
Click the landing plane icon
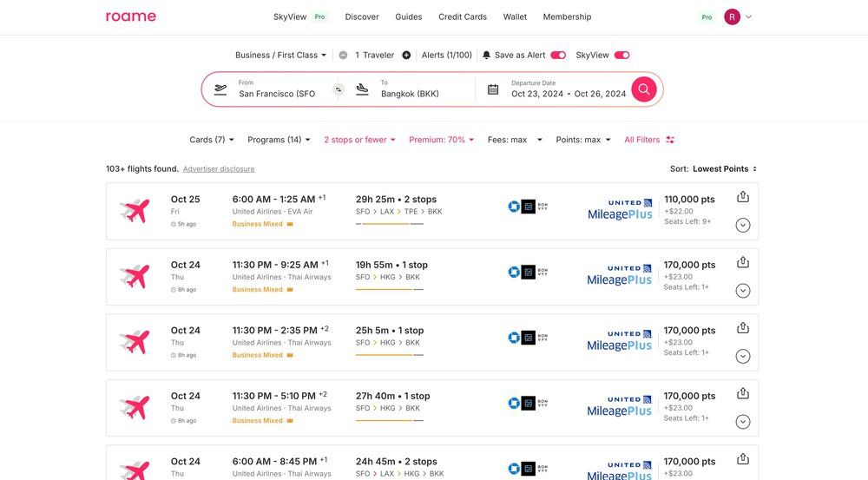point(362,89)
